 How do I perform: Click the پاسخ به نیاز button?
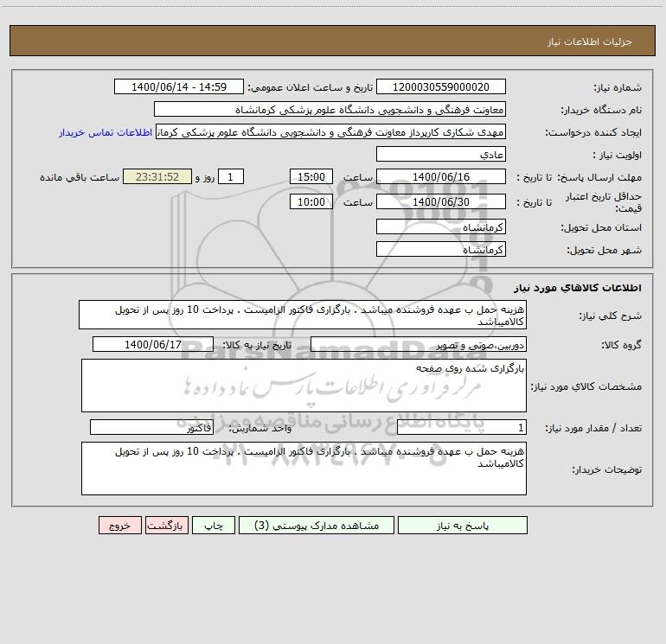tap(463, 526)
